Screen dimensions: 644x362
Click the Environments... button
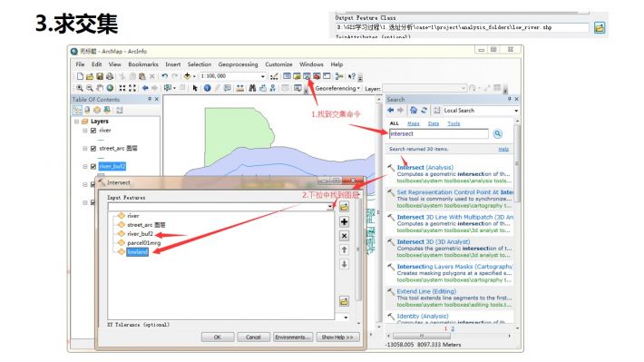293,338
